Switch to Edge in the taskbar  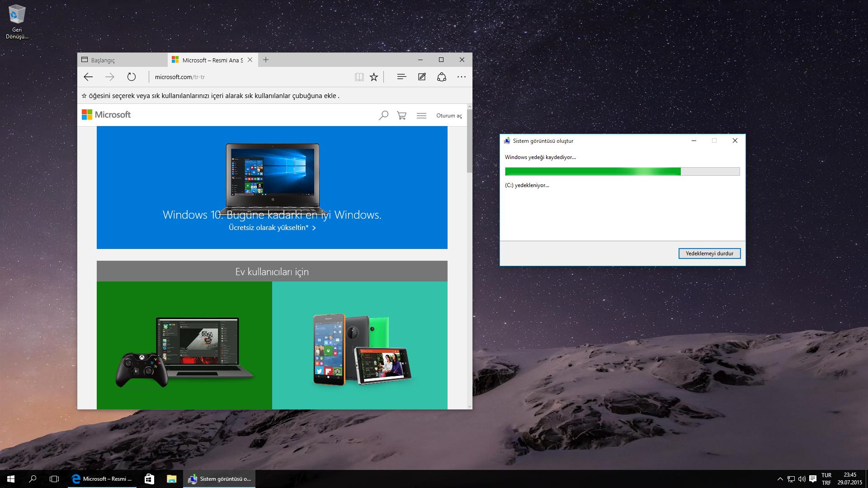coord(102,479)
